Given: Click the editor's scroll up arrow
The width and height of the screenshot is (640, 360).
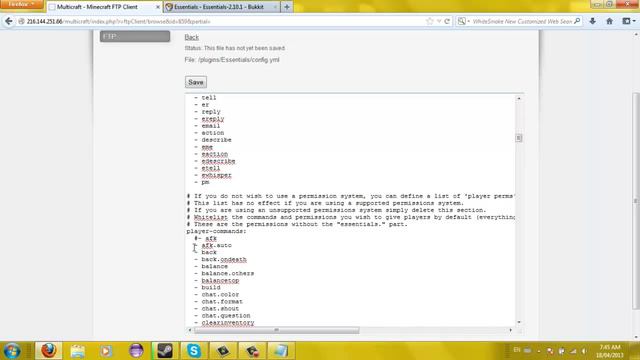Looking at the screenshot, I should pos(519,98).
